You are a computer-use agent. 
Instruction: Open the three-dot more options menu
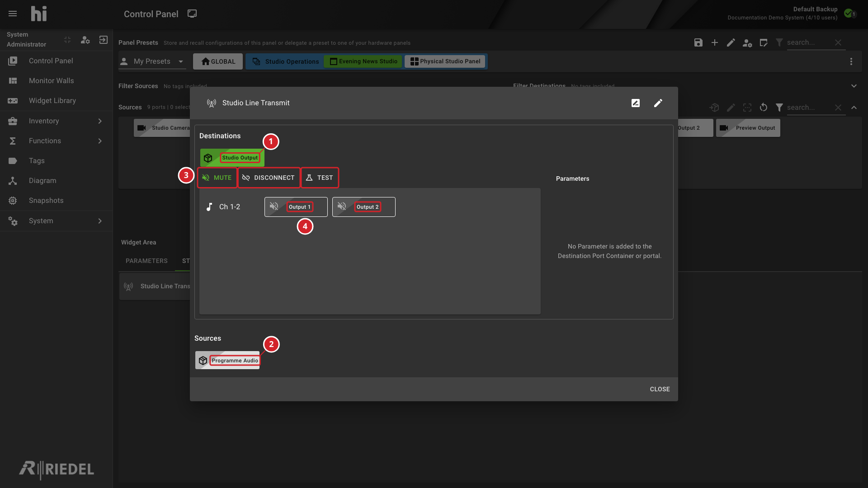point(851,61)
